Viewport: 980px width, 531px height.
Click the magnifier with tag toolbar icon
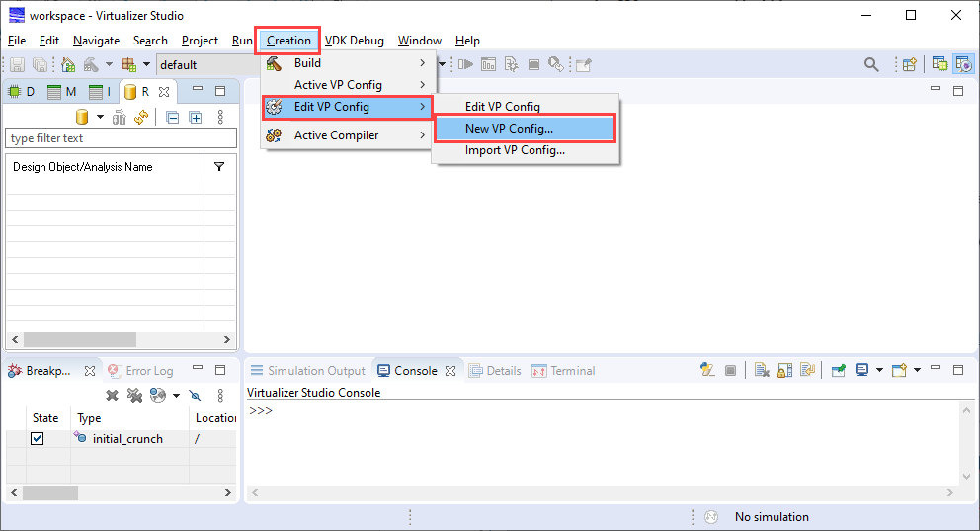tap(556, 64)
